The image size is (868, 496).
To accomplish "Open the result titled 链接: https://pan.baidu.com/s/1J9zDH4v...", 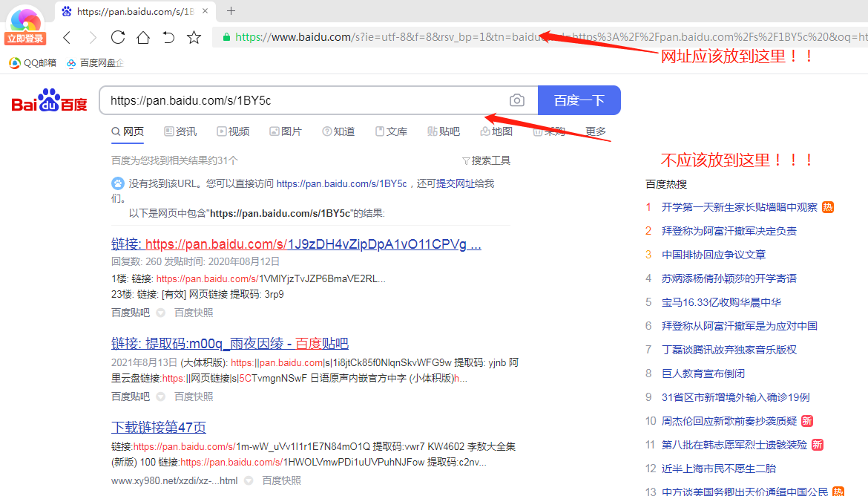I will 296,244.
